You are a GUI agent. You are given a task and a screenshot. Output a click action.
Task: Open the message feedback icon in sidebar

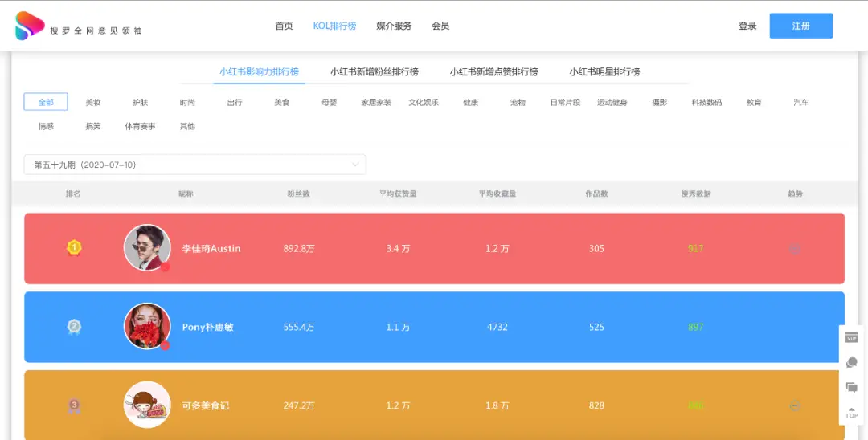[852, 387]
